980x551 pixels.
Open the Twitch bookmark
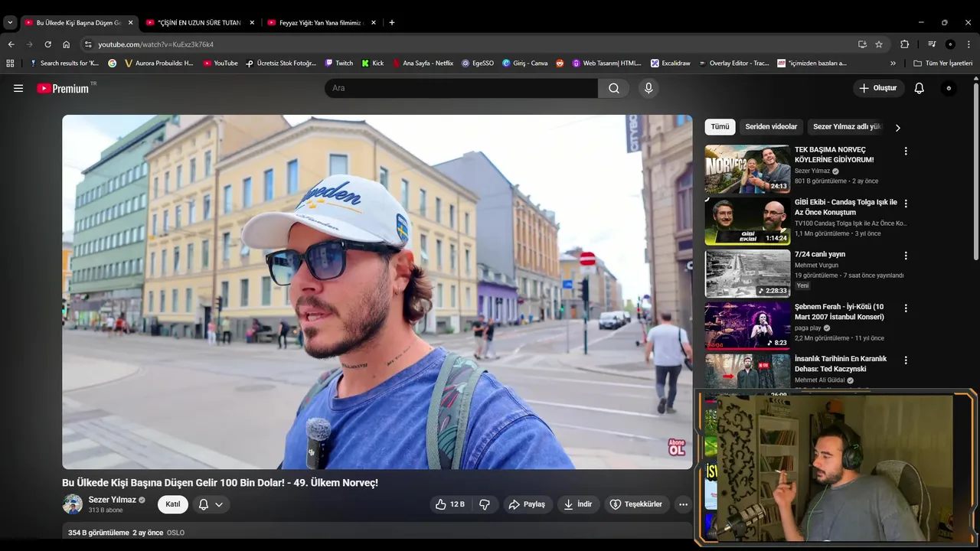(338, 64)
